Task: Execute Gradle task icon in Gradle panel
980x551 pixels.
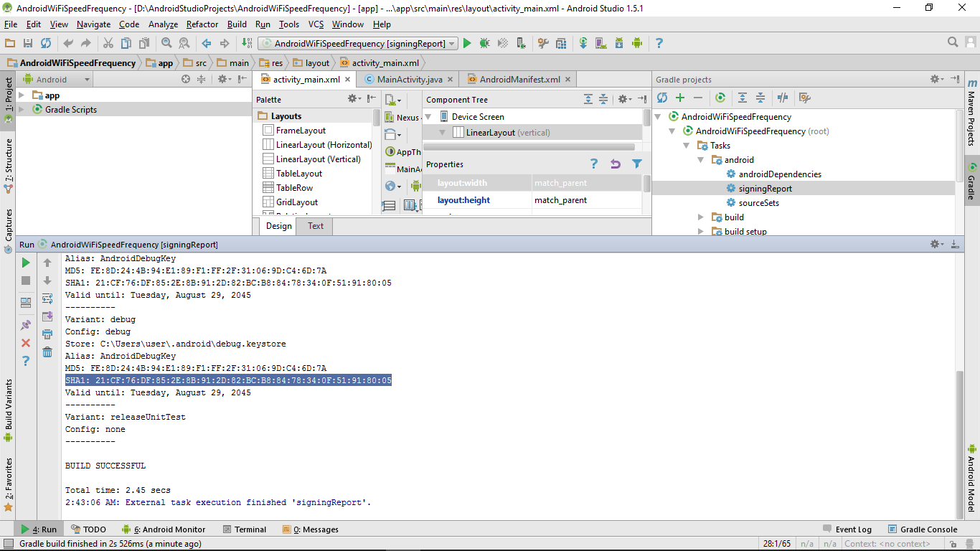Action: click(x=720, y=98)
